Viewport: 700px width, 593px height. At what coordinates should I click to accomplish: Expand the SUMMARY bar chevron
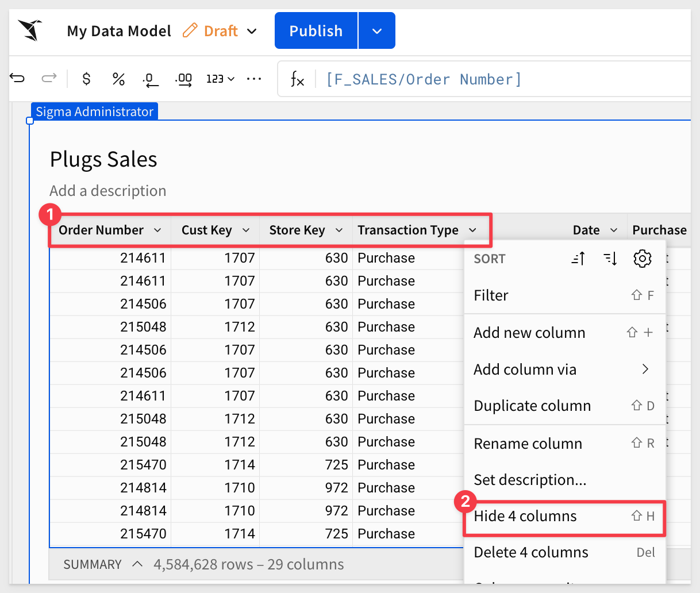coord(137,564)
